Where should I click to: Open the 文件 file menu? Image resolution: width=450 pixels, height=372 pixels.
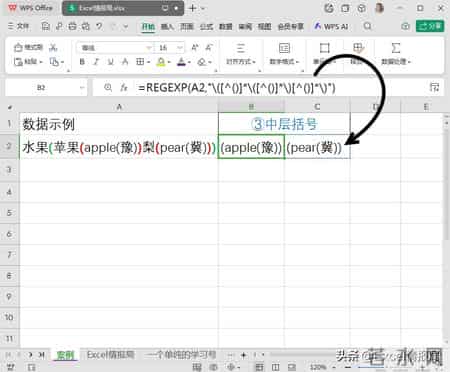pyautogui.click(x=19, y=26)
